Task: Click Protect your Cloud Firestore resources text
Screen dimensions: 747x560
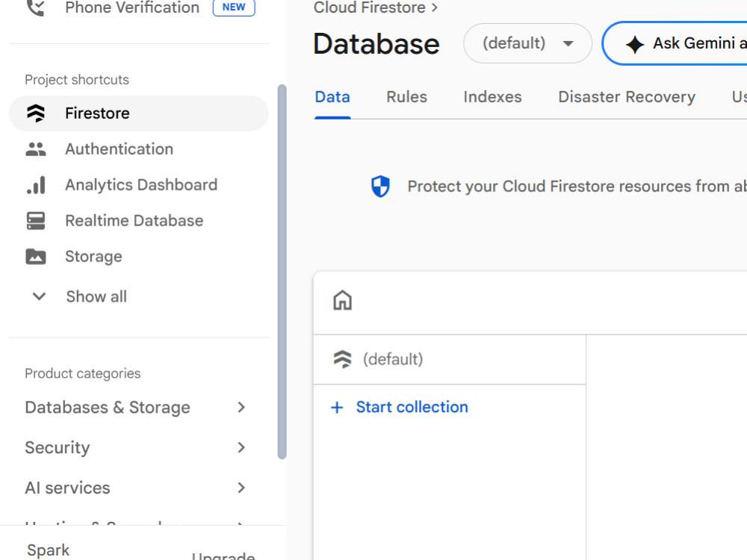Action: (577, 186)
